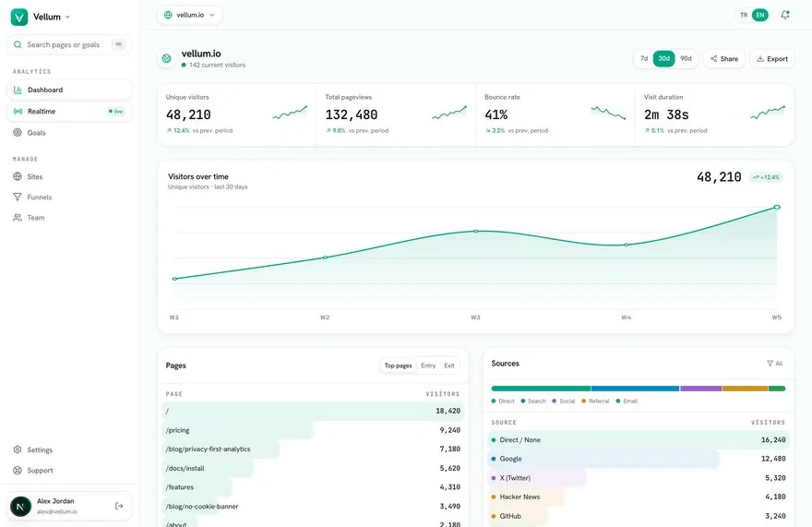
Task: Click the Realtime broadcast icon
Action: (x=18, y=112)
